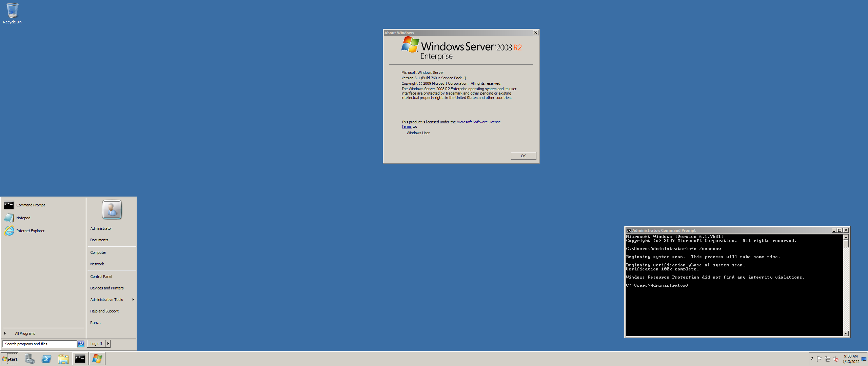Close the Administrator Command Prompt window
Image resolution: width=868 pixels, height=366 pixels.
[x=846, y=230]
